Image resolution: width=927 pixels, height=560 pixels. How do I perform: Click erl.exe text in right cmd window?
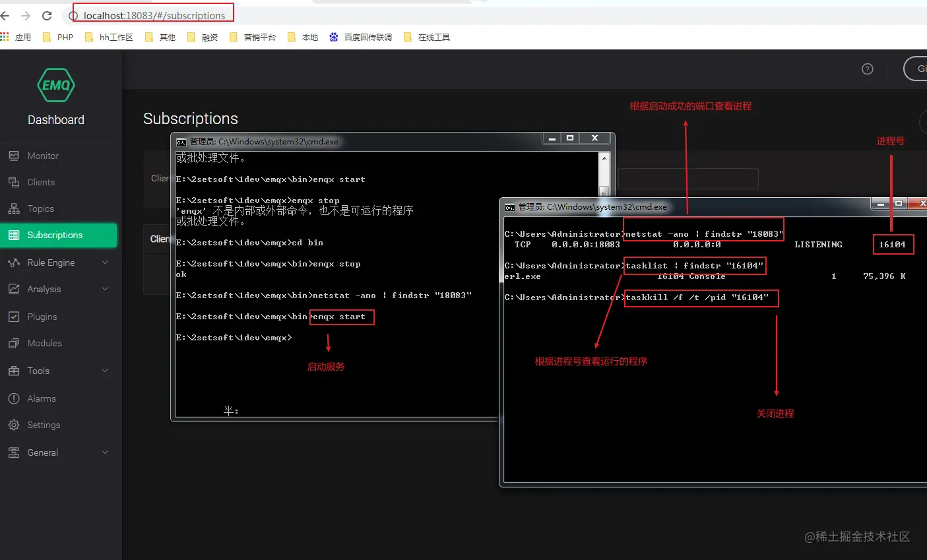pos(523,276)
